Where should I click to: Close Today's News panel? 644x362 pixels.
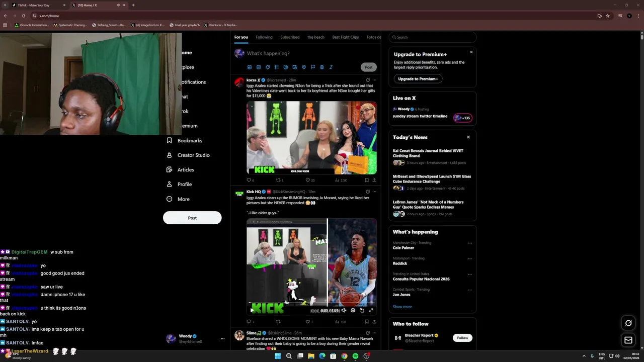click(468, 137)
